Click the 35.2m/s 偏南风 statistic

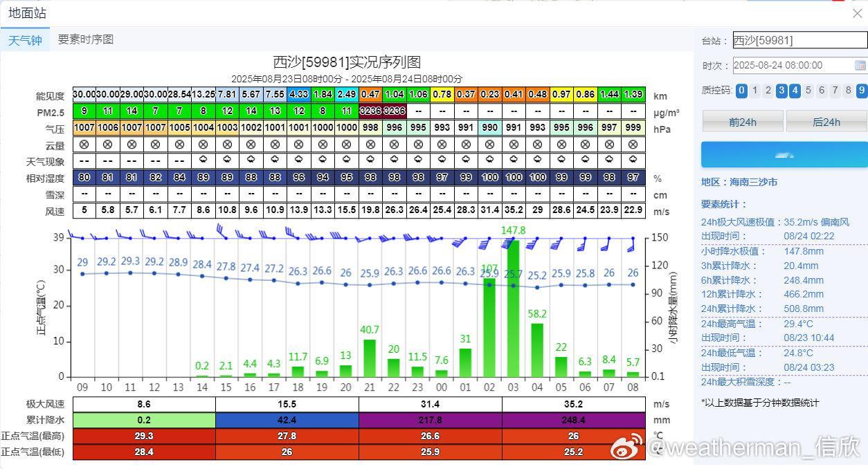[817, 222]
